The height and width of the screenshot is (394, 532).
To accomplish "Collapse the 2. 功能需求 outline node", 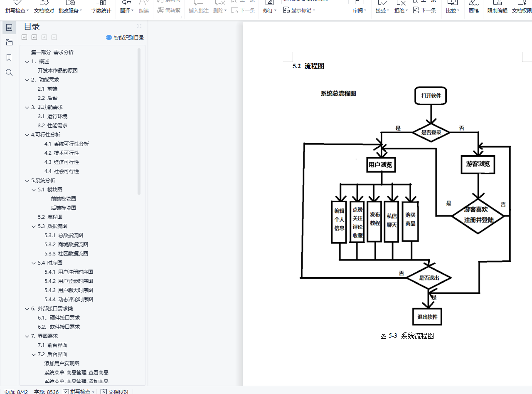I will click(27, 80).
